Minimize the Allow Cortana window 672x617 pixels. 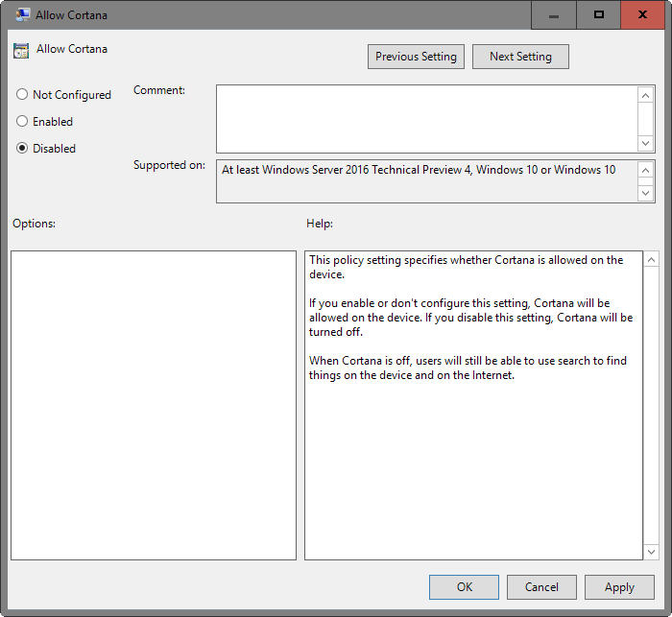tap(554, 15)
